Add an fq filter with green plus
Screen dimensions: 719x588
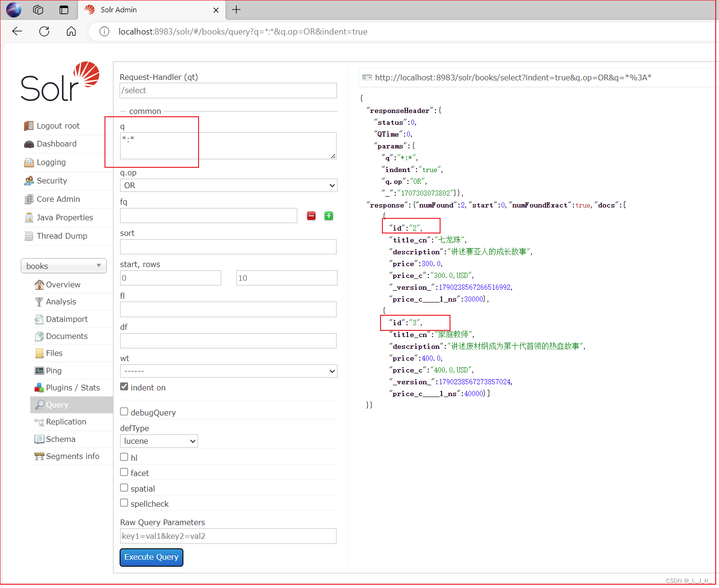(x=329, y=216)
